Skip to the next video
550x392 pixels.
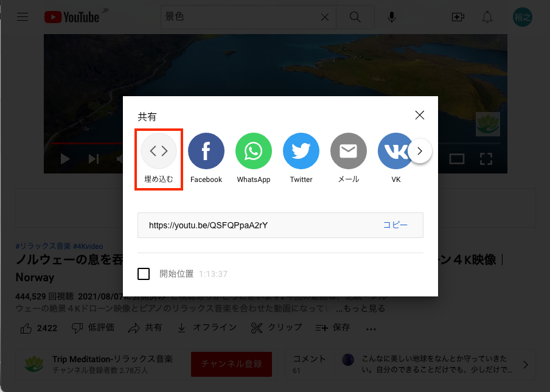[x=93, y=159]
